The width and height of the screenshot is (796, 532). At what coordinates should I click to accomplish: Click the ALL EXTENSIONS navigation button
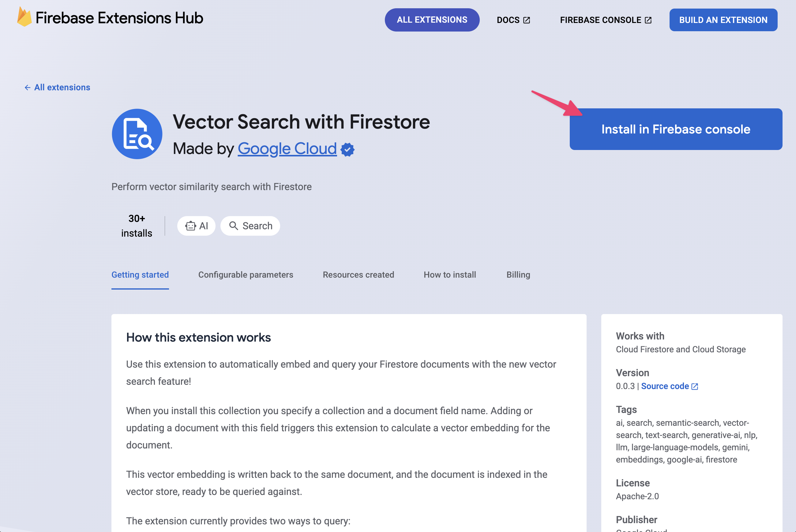[432, 20]
